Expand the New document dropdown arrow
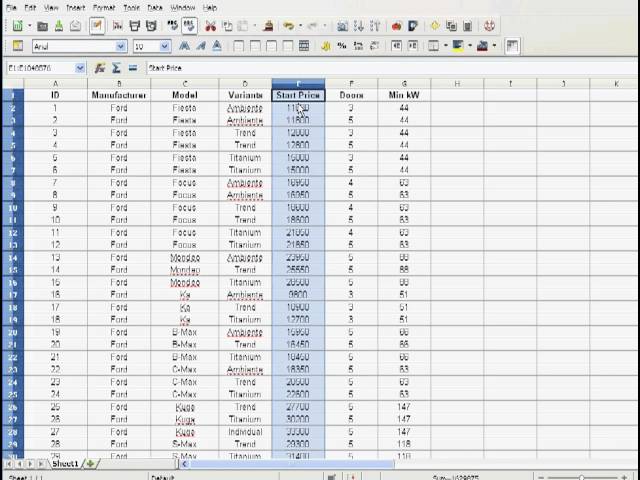Image resolution: width=640 pixels, height=480 pixels. (x=29, y=26)
